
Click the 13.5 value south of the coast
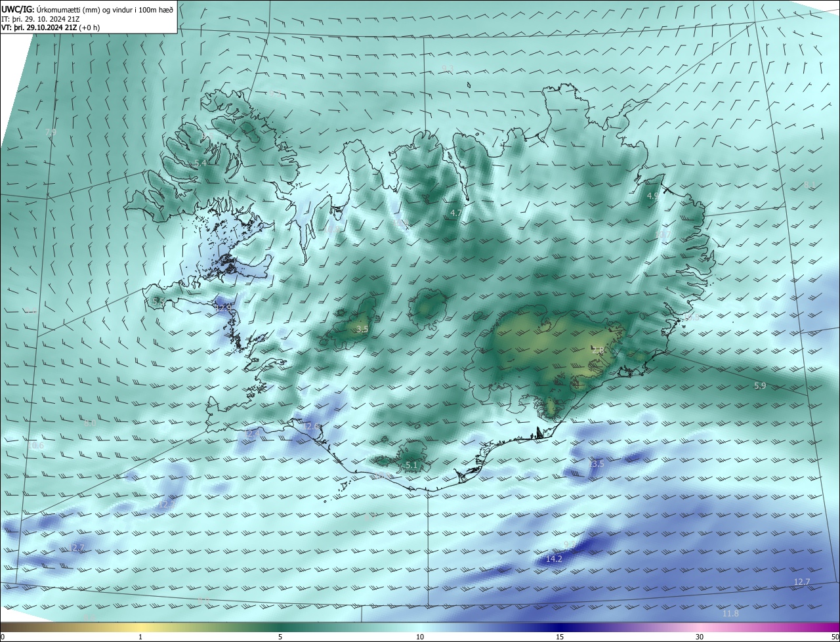(596, 464)
